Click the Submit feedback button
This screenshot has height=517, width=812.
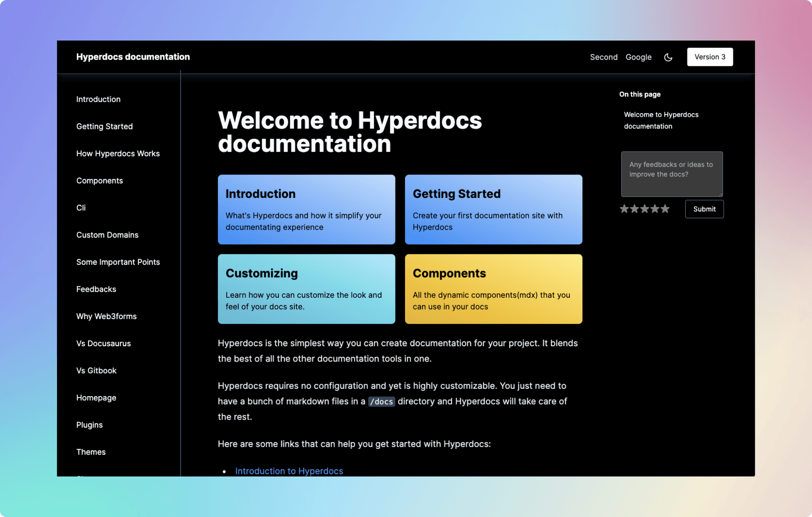704,209
